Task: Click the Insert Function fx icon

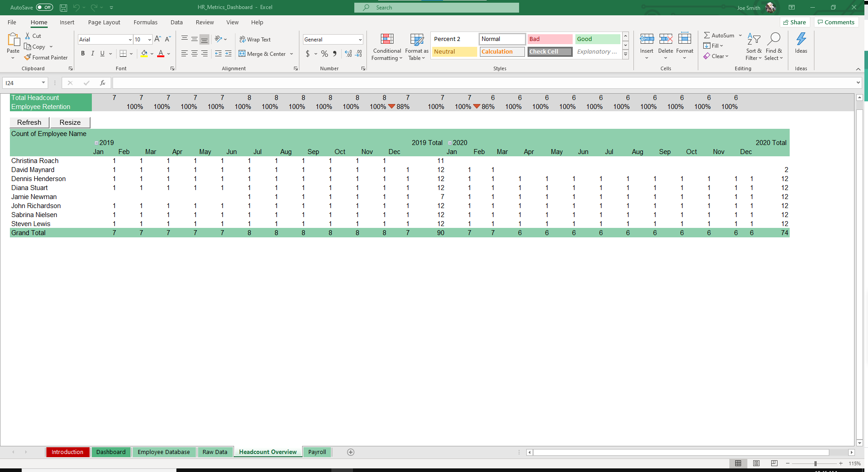Action: (103, 83)
